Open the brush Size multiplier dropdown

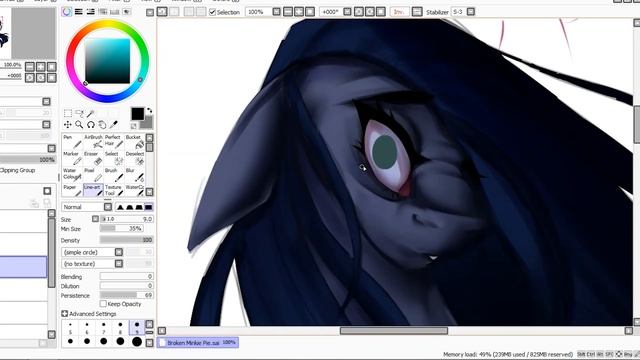pos(96,219)
